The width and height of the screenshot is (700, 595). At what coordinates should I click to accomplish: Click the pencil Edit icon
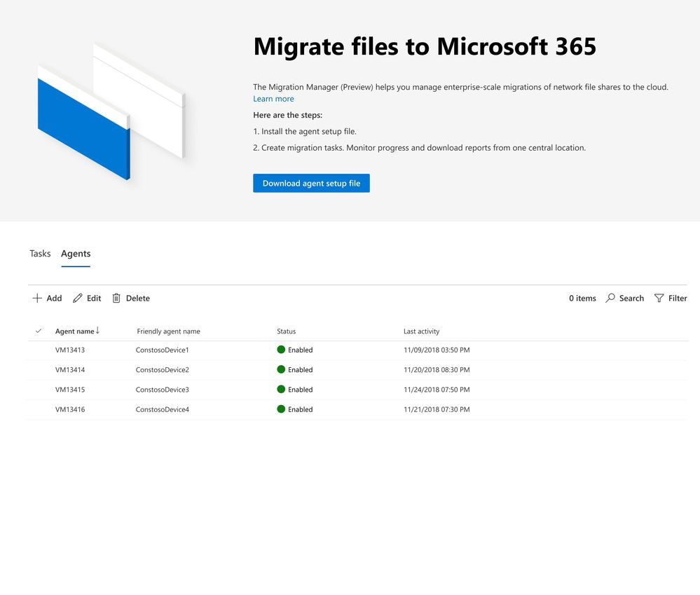(78, 298)
